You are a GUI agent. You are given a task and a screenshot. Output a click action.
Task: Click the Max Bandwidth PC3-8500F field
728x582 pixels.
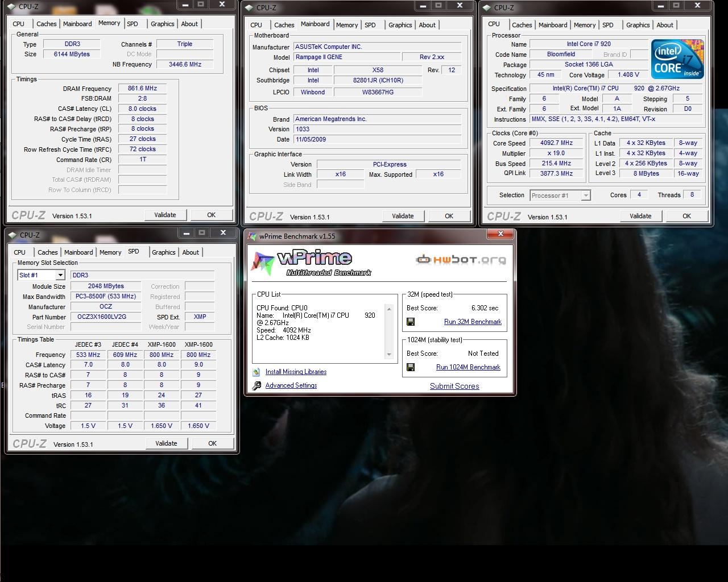coord(106,296)
